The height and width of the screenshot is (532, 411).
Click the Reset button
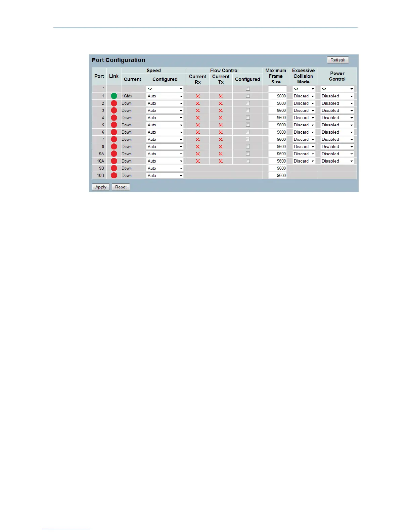pos(121,187)
